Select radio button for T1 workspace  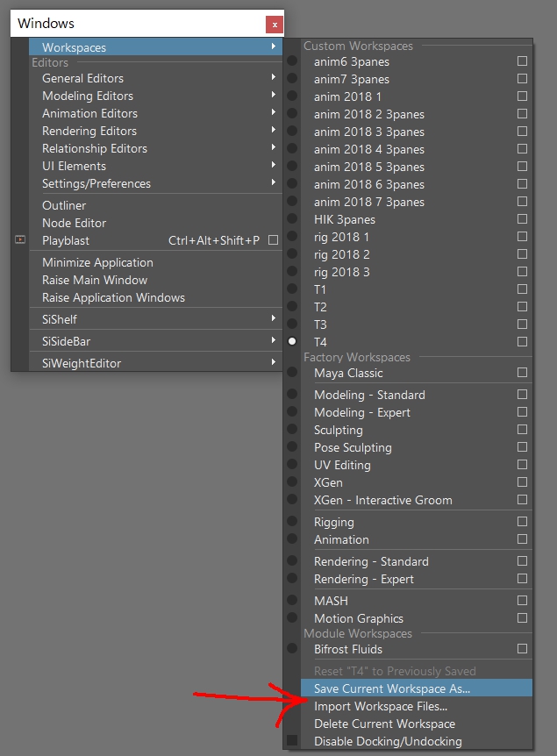(292, 289)
